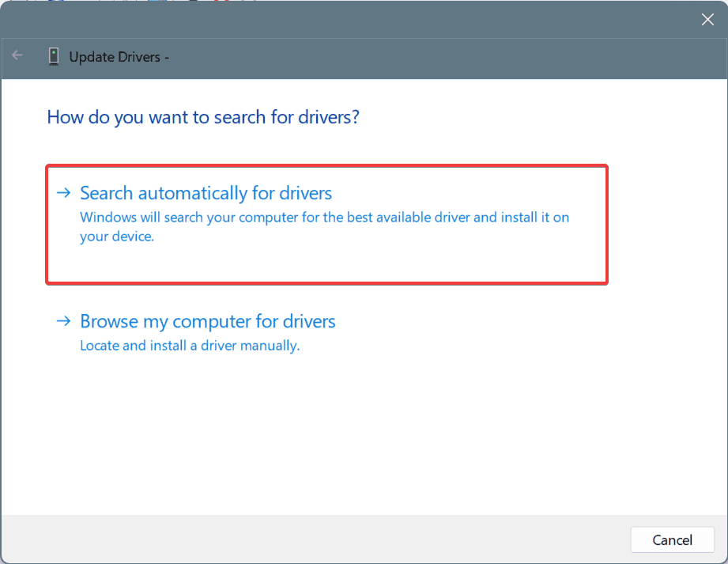Click the description text under Search automatically
Screen dimensions: 728x564
pyautogui.click(x=324, y=226)
